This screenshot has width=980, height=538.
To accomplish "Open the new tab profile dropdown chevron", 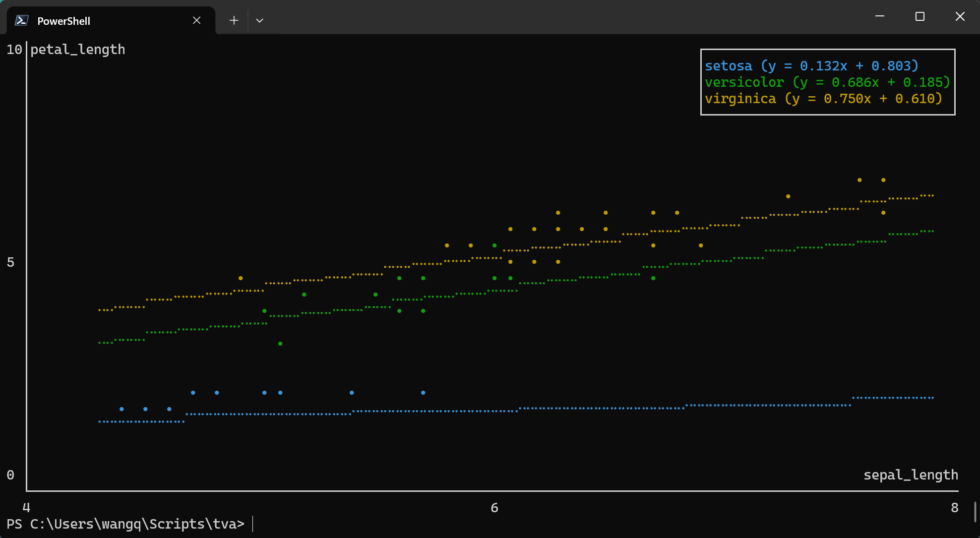I will pyautogui.click(x=259, y=20).
